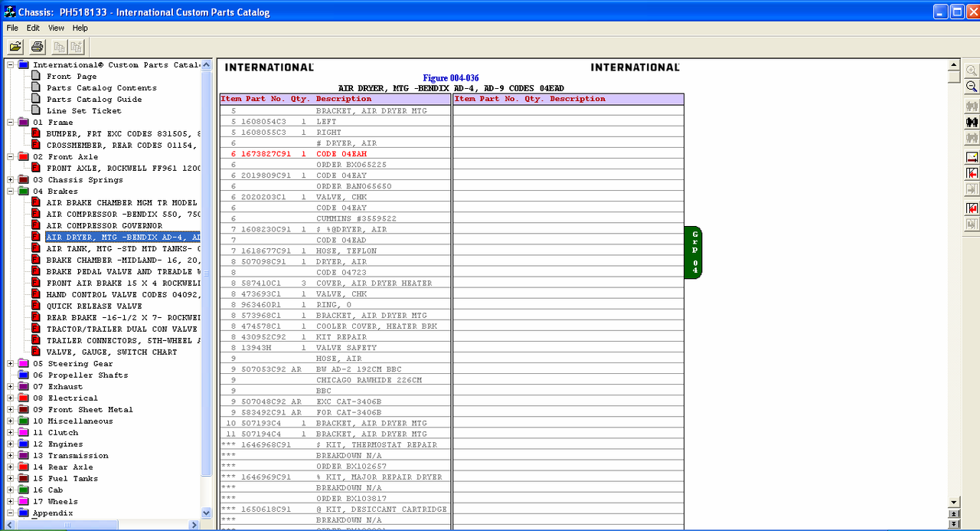Collapse the 04 Brakes group

click(11, 192)
